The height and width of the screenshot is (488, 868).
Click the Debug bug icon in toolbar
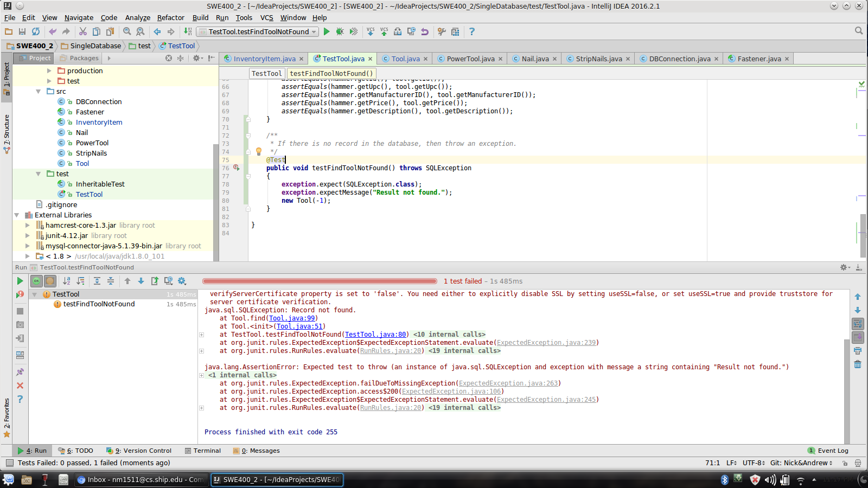pos(340,31)
